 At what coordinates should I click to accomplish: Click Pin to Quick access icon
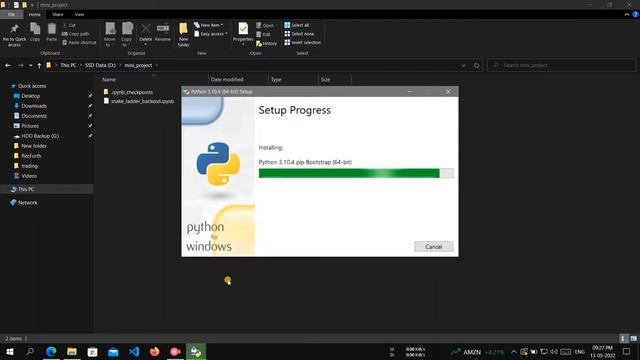14,29
